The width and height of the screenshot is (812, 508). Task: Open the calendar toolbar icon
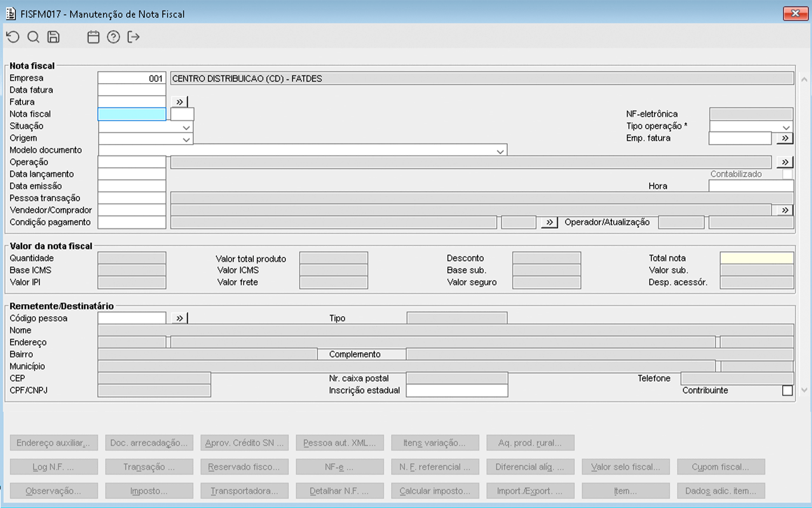pyautogui.click(x=93, y=37)
